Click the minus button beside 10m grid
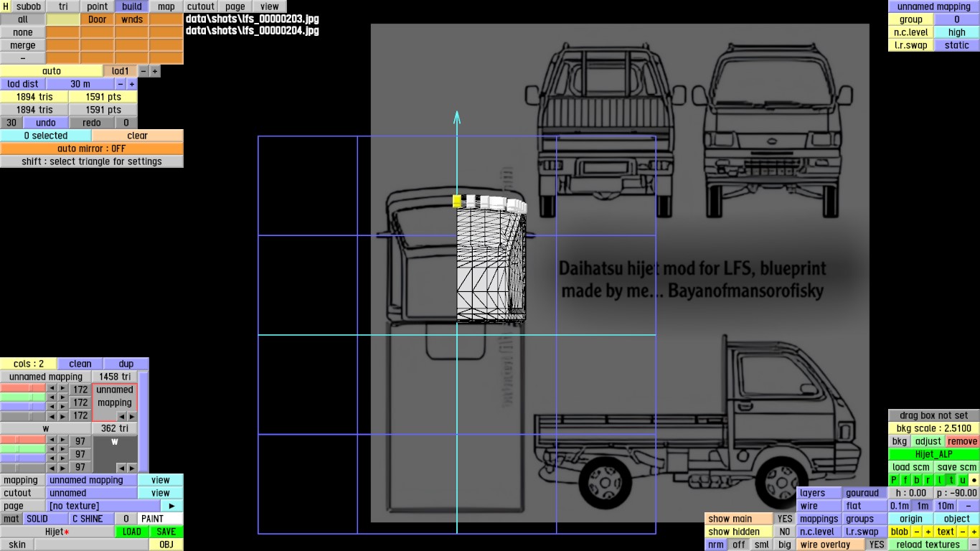980x551 pixels. point(969,506)
